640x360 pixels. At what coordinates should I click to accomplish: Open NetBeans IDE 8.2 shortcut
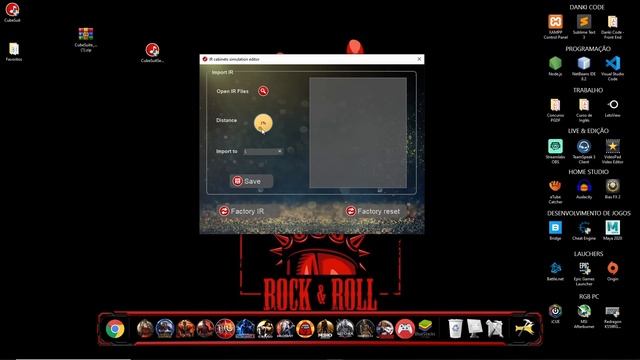click(584, 68)
